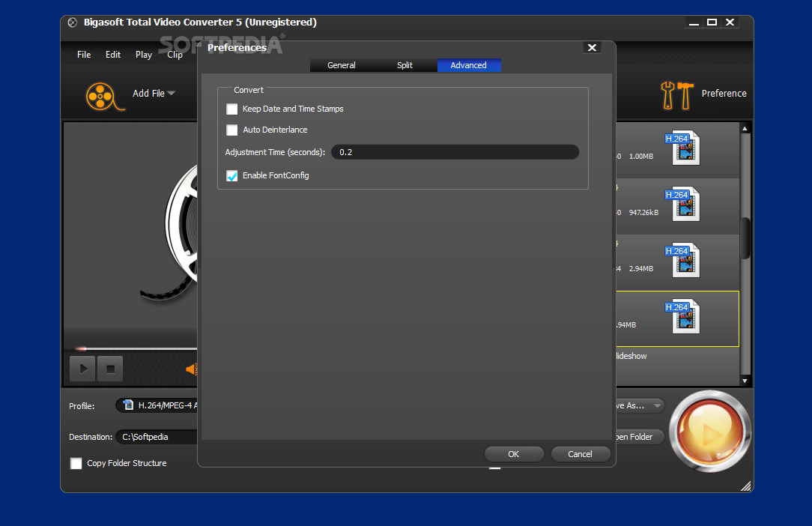Click the window resize grip corner icon
The width and height of the screenshot is (812, 526).
pyautogui.click(x=746, y=486)
